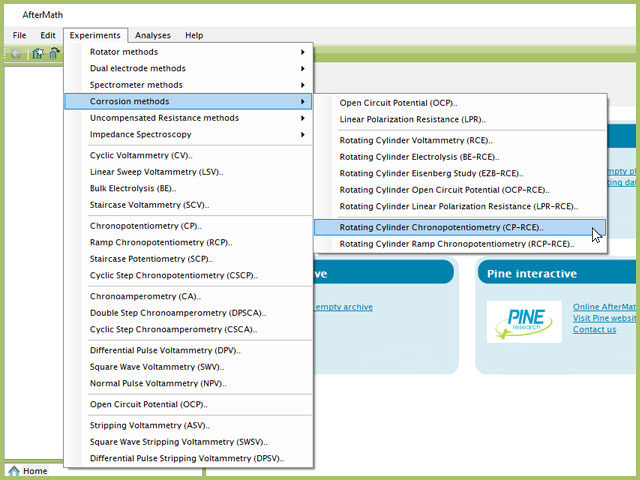
Task: Select Rotating Cylinder Ramp Chronopotentiometry (RCP-RCE)
Action: (x=460, y=244)
